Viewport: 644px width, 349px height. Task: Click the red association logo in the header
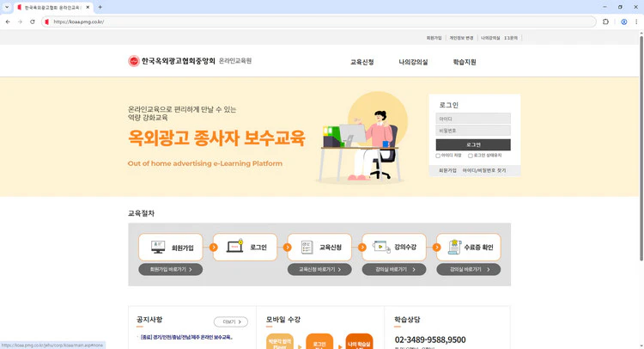coord(134,61)
